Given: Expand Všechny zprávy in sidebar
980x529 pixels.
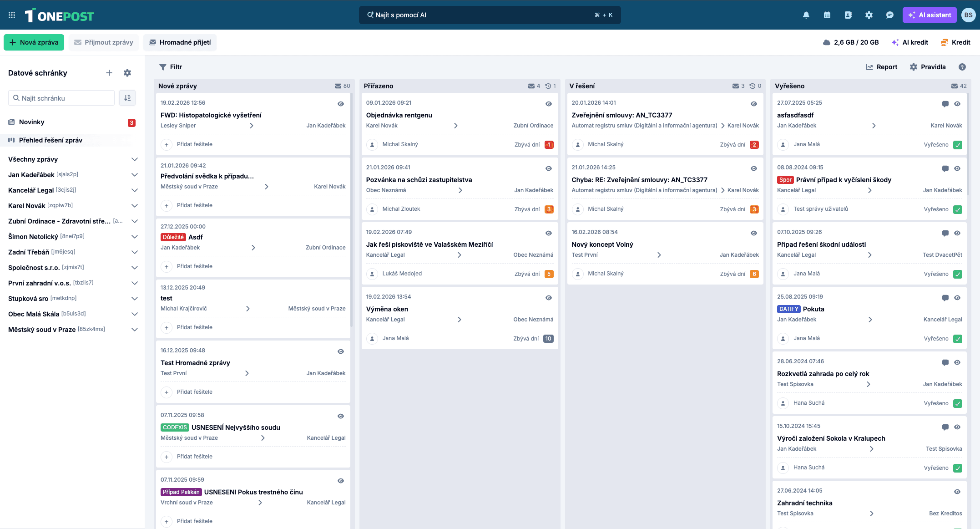Looking at the screenshot, I should [134, 159].
